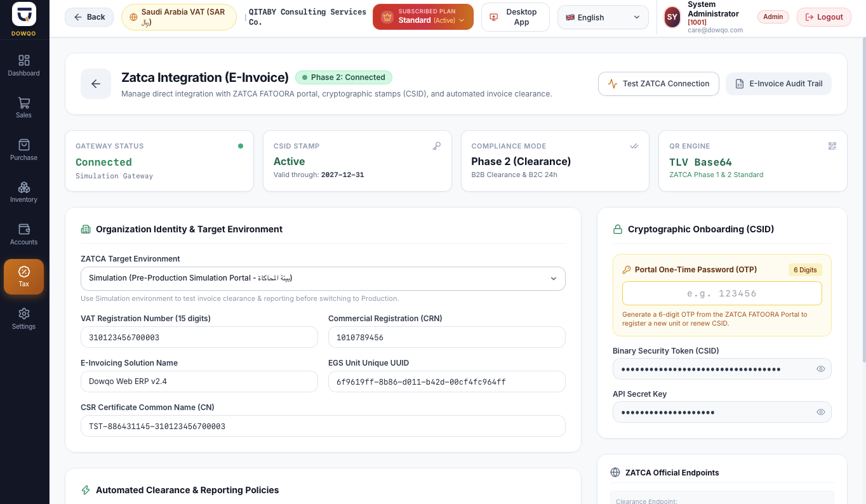This screenshot has height=504, width=866.
Task: Click the E-Invoicing Solution Name field
Action: [199, 381]
